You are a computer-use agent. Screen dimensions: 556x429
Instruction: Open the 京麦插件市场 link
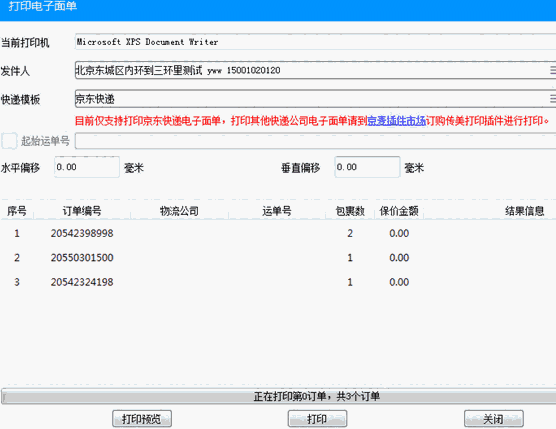click(396, 121)
